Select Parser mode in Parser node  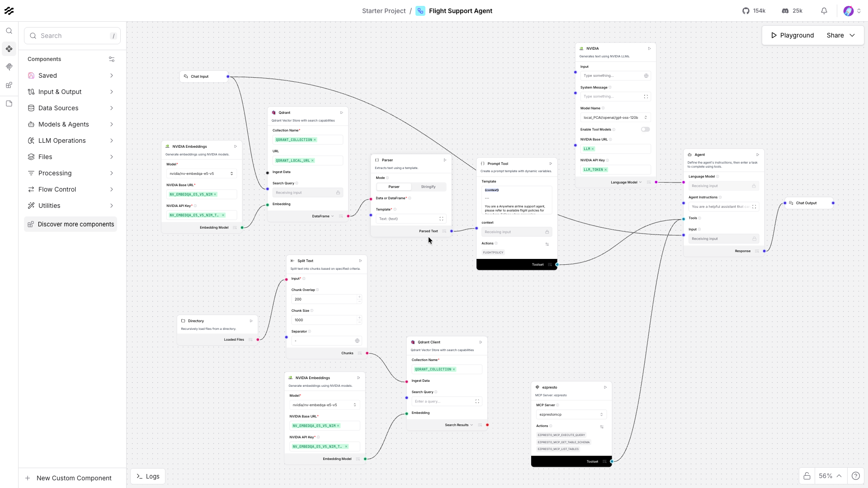point(394,187)
